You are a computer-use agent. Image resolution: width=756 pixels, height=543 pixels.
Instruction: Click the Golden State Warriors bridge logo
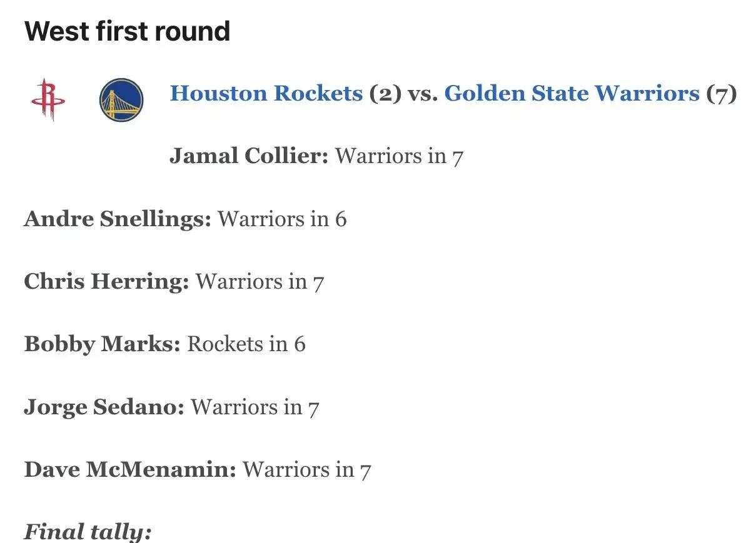tap(121, 99)
